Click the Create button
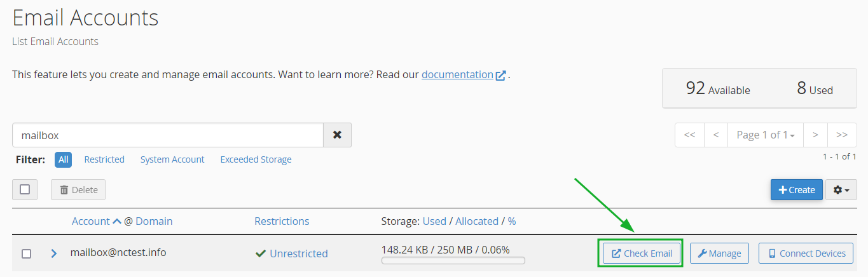The height and width of the screenshot is (277, 868). [797, 190]
